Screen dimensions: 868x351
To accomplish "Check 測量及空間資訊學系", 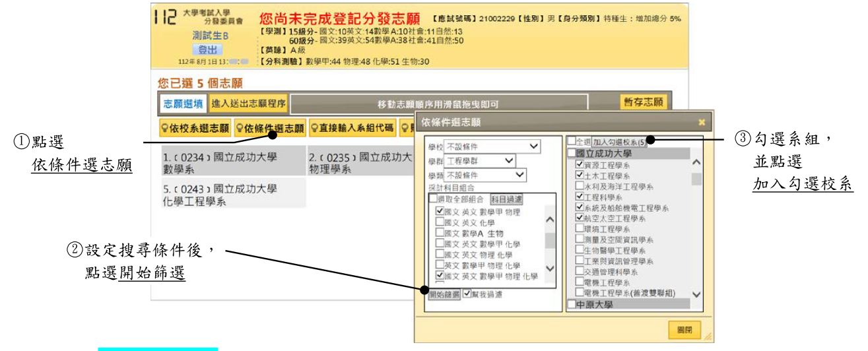I will 580,239.
